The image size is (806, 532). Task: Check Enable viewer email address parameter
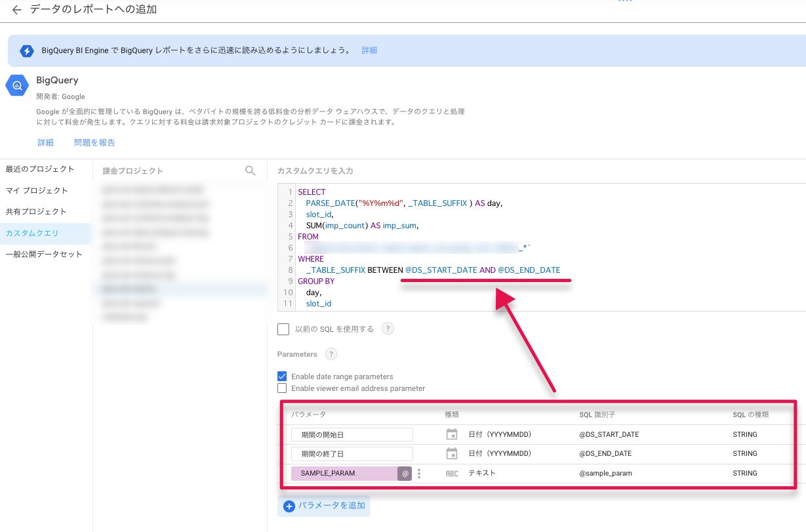click(x=282, y=388)
